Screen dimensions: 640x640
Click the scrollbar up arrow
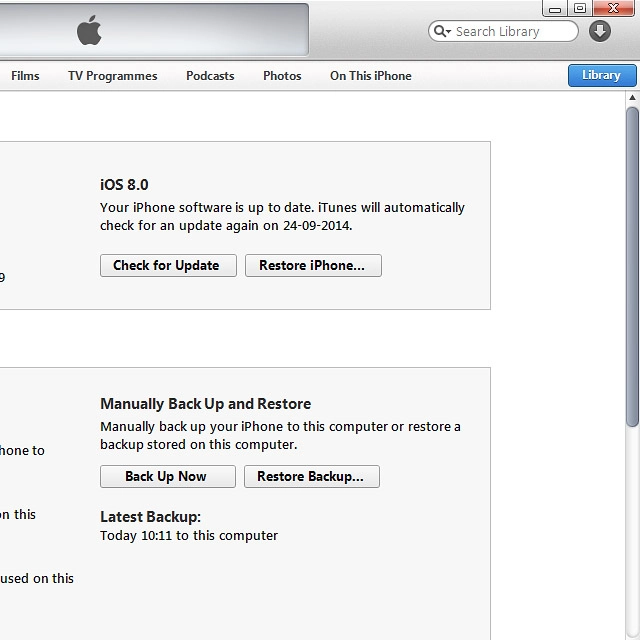[632, 99]
